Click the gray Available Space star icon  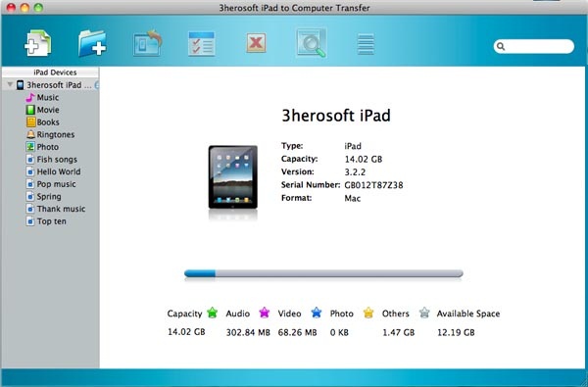click(x=424, y=313)
